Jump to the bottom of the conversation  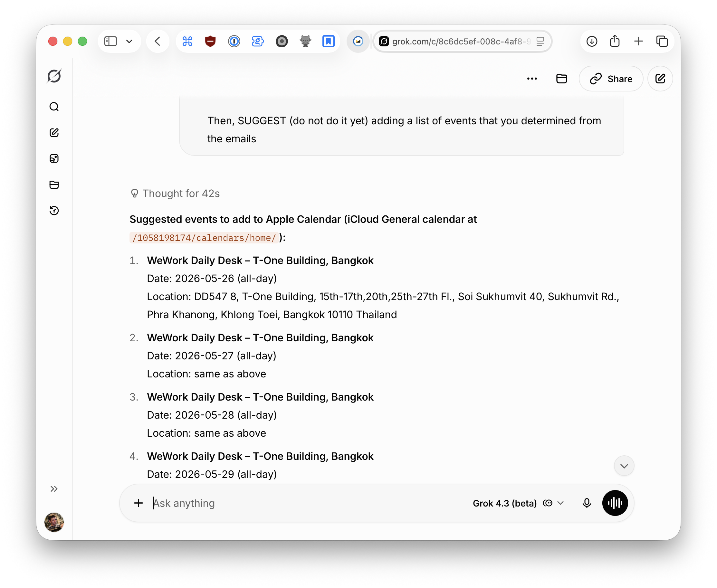click(x=624, y=466)
